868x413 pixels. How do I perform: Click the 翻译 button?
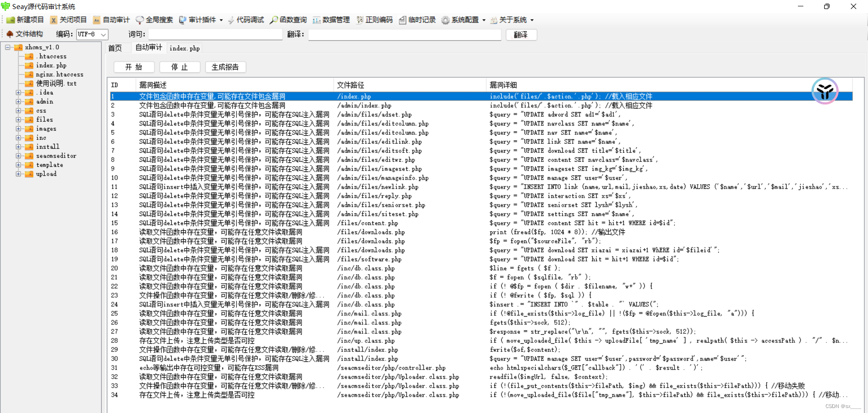[521, 35]
